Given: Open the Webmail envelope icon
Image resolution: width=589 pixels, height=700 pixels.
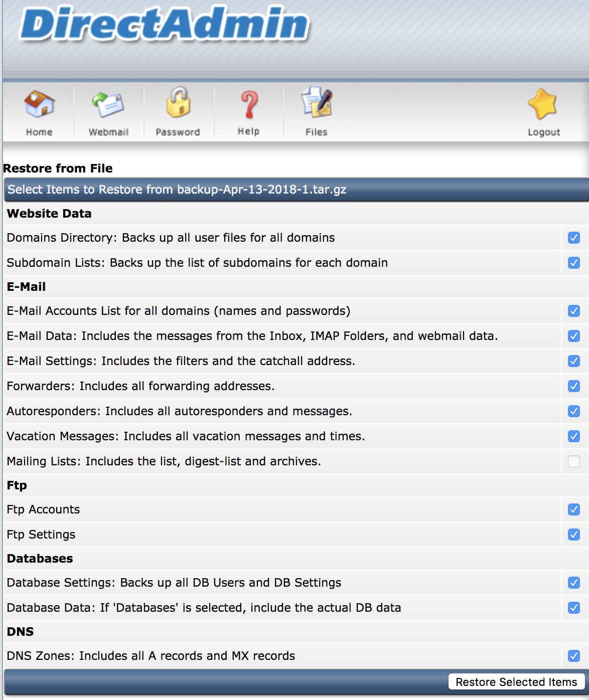Looking at the screenshot, I should [108, 104].
